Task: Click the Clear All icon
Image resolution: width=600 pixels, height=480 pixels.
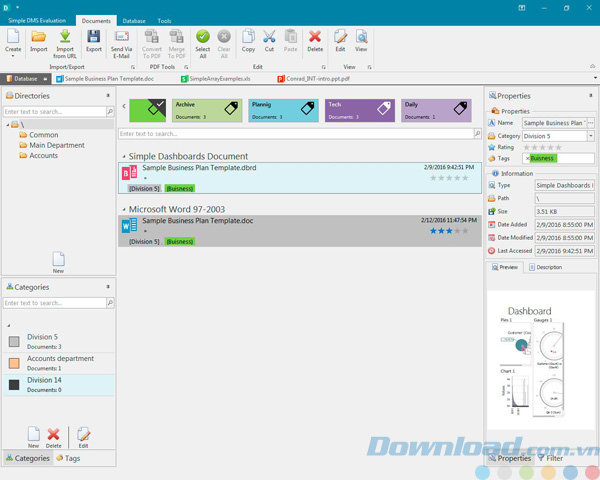Action: tap(224, 36)
